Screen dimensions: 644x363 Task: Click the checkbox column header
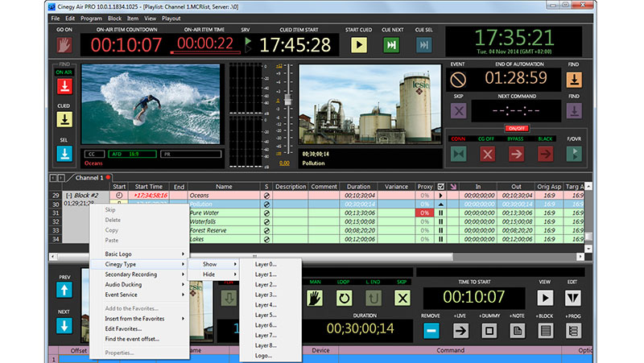point(440,187)
